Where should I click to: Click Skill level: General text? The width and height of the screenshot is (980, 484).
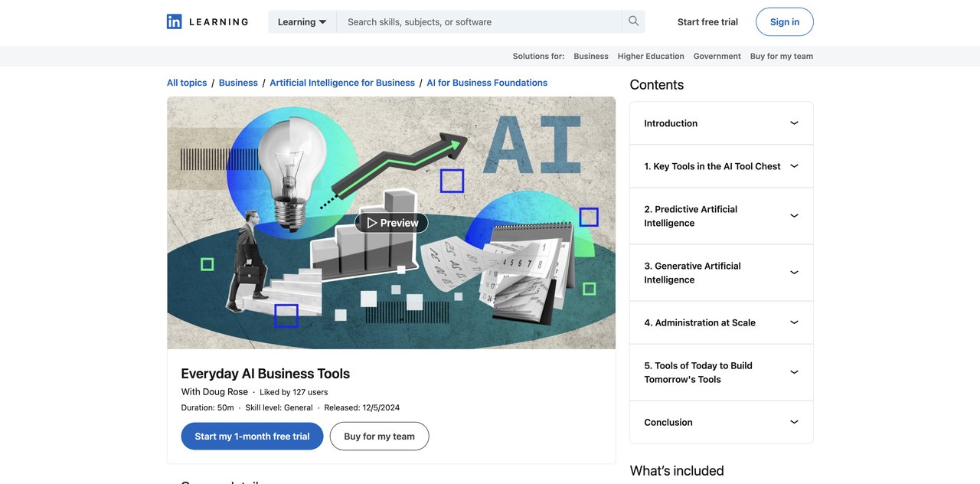click(x=279, y=407)
